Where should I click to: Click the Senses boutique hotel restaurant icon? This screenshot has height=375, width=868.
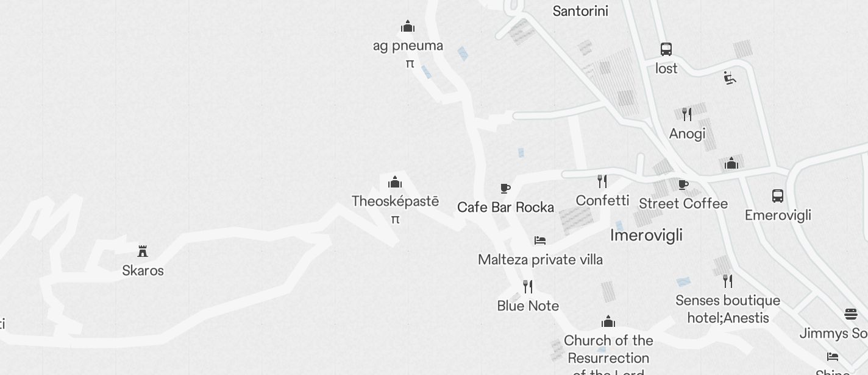[728, 281]
